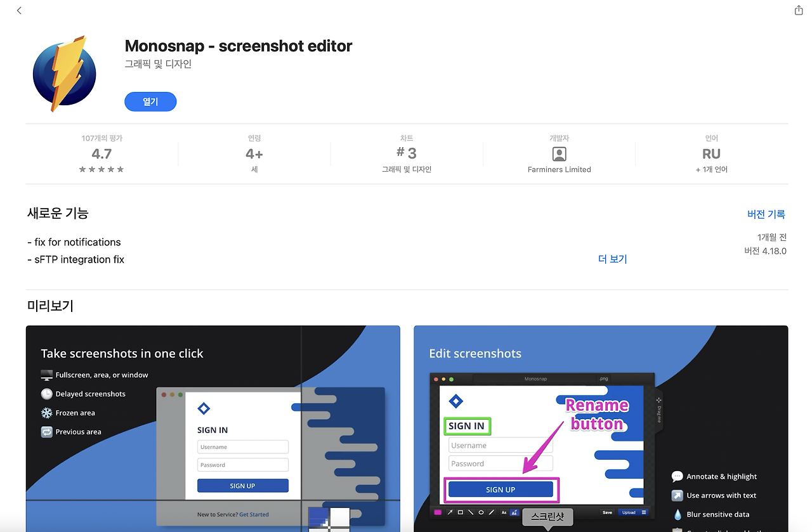
Task: Expand release notes with 더 보기
Action: pyautogui.click(x=612, y=259)
